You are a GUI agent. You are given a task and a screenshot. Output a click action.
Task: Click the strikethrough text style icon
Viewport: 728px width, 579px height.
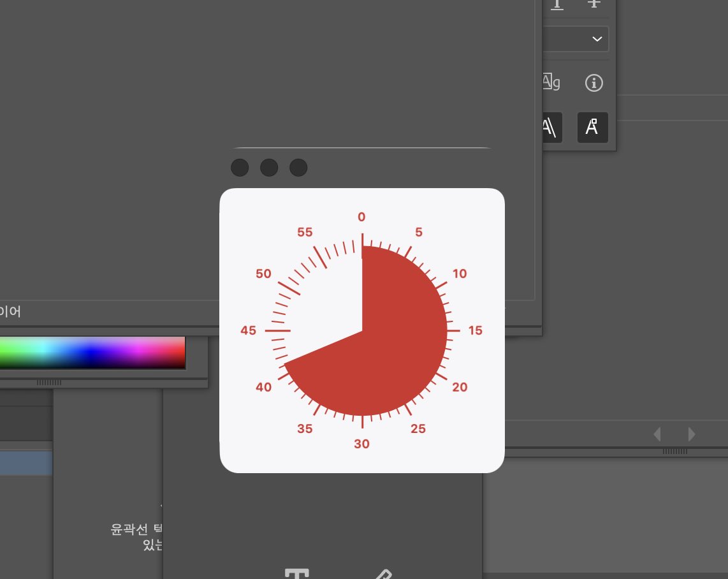pyautogui.click(x=594, y=4)
